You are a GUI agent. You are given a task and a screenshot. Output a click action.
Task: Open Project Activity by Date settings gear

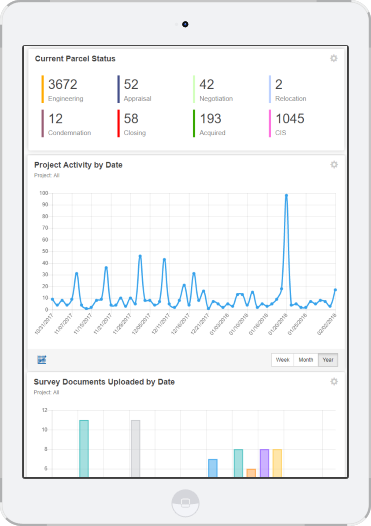334,165
